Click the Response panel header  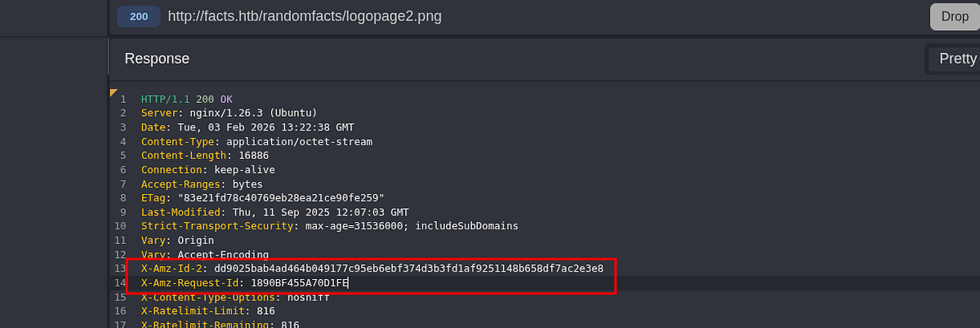tap(157, 59)
